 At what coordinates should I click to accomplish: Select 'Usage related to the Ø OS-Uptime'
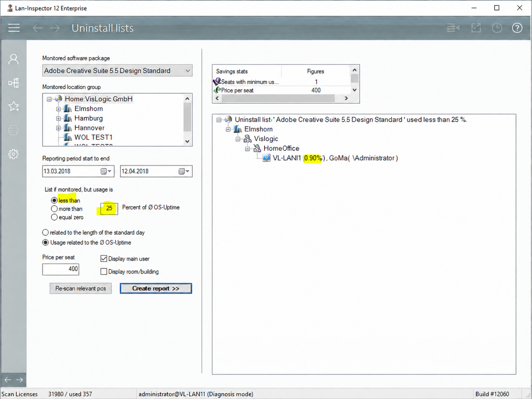[x=46, y=242]
